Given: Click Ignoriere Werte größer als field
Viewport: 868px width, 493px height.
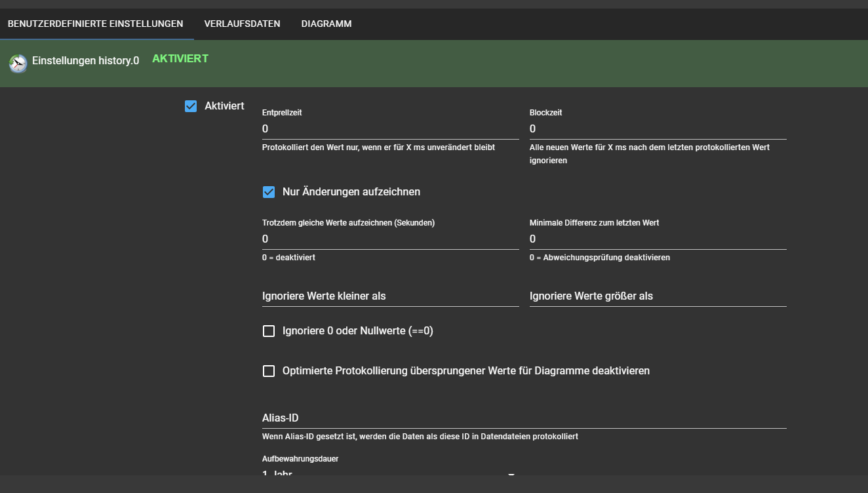Looking at the screenshot, I should [658, 296].
